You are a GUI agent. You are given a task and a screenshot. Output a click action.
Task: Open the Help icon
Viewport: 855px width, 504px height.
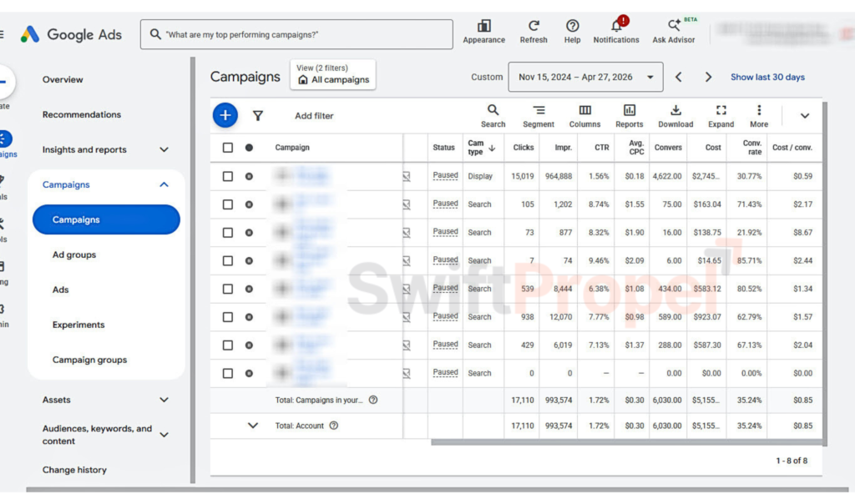pyautogui.click(x=572, y=32)
